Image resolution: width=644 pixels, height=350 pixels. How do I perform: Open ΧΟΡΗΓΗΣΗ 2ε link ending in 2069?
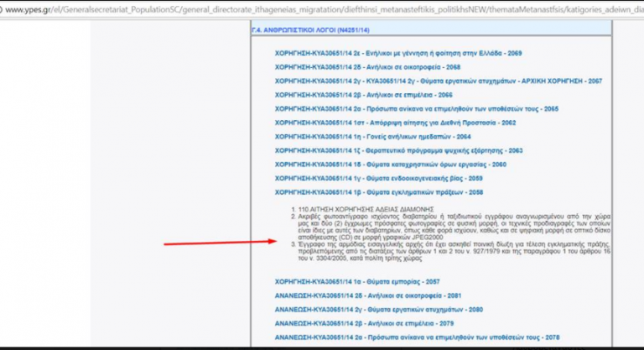[398, 53]
